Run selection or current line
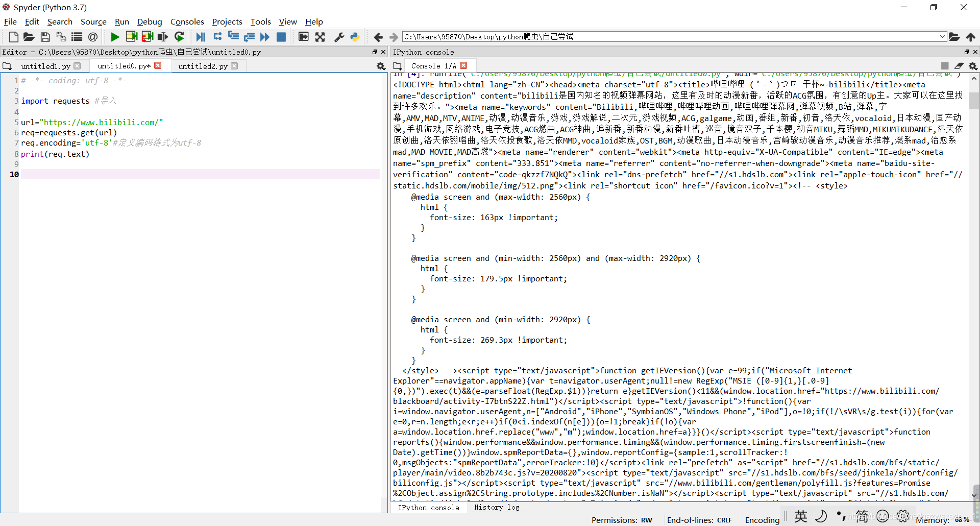Screen dimensions: 980x526 click(163, 37)
